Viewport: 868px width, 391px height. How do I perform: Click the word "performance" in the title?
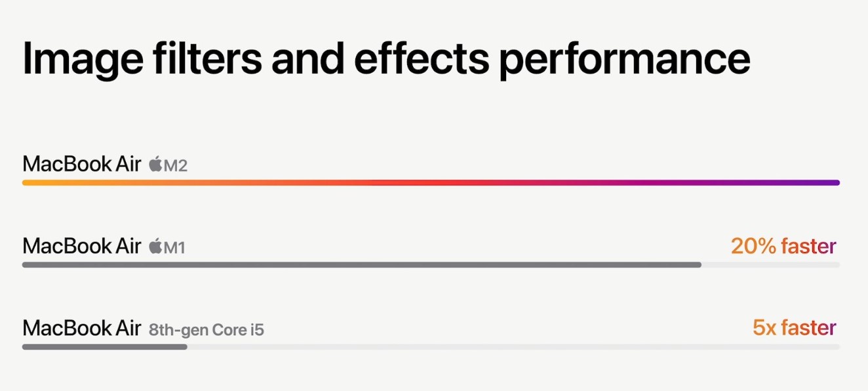pos(624,59)
